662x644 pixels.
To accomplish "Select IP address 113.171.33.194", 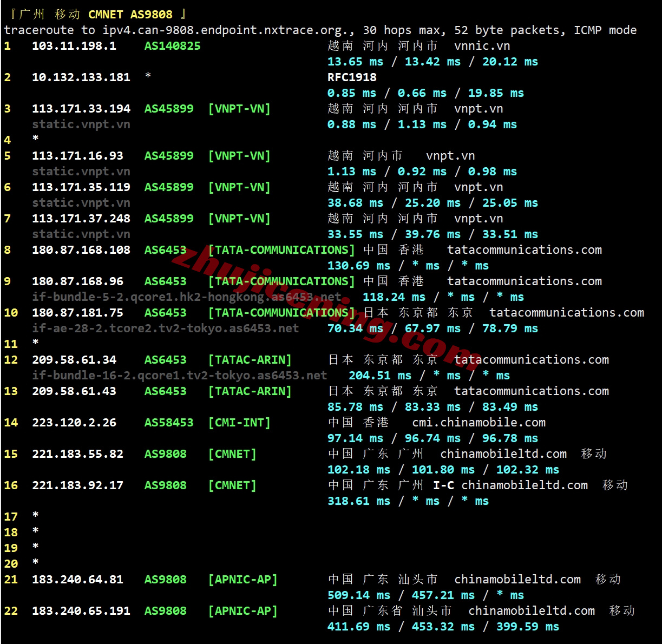I will coord(81,109).
